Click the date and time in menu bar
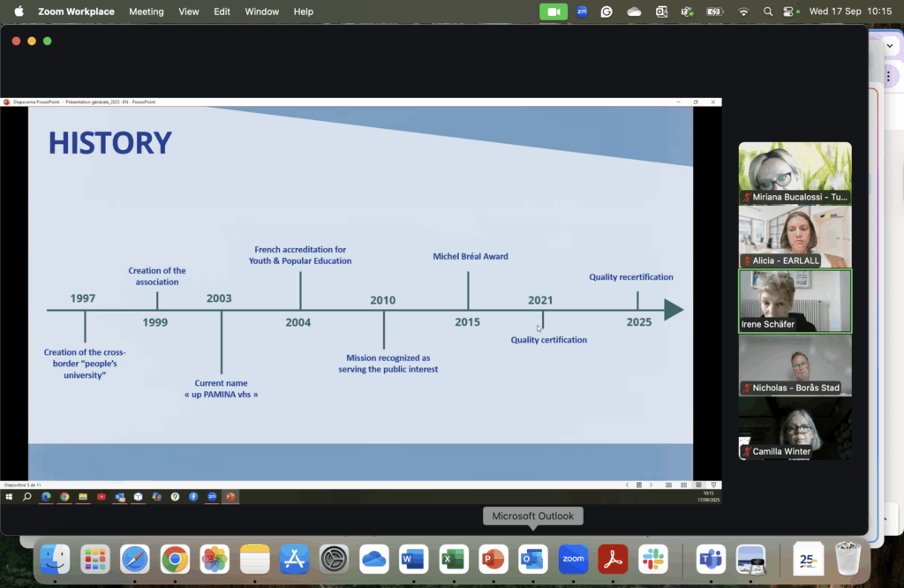This screenshot has width=904, height=588. pos(850,11)
